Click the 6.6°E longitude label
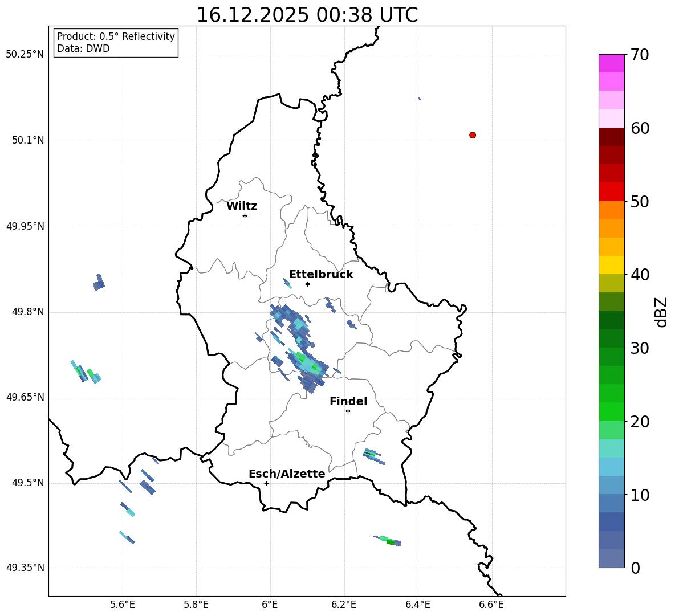 click(491, 605)
